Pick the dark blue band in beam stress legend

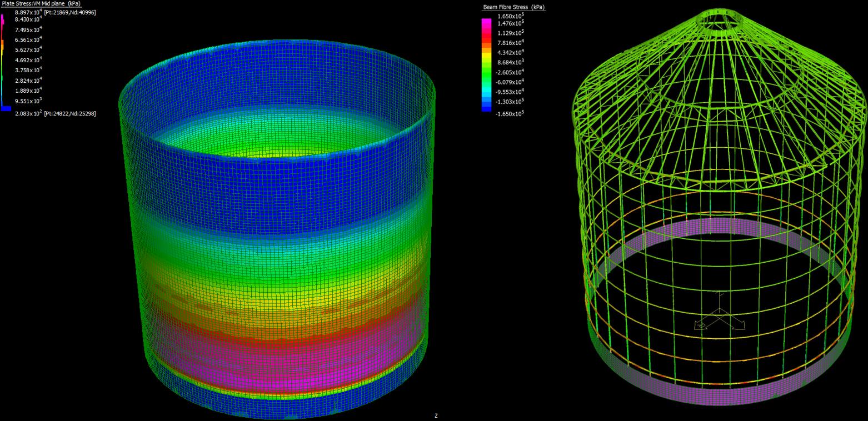pos(486,108)
